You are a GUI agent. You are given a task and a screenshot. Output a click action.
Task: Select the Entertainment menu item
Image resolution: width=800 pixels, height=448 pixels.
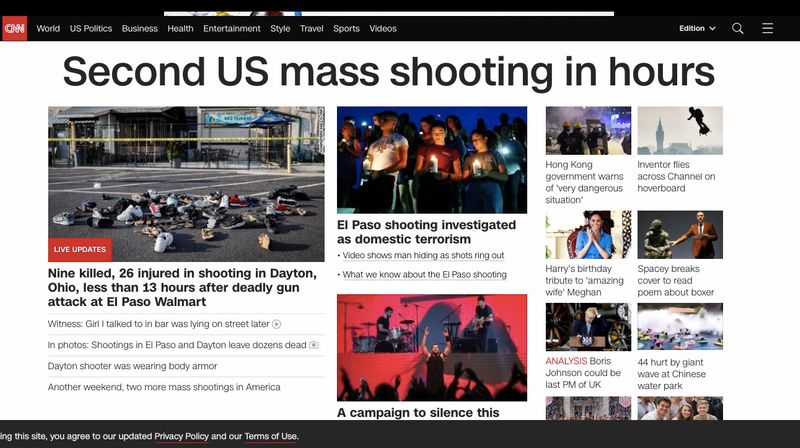[232, 28]
